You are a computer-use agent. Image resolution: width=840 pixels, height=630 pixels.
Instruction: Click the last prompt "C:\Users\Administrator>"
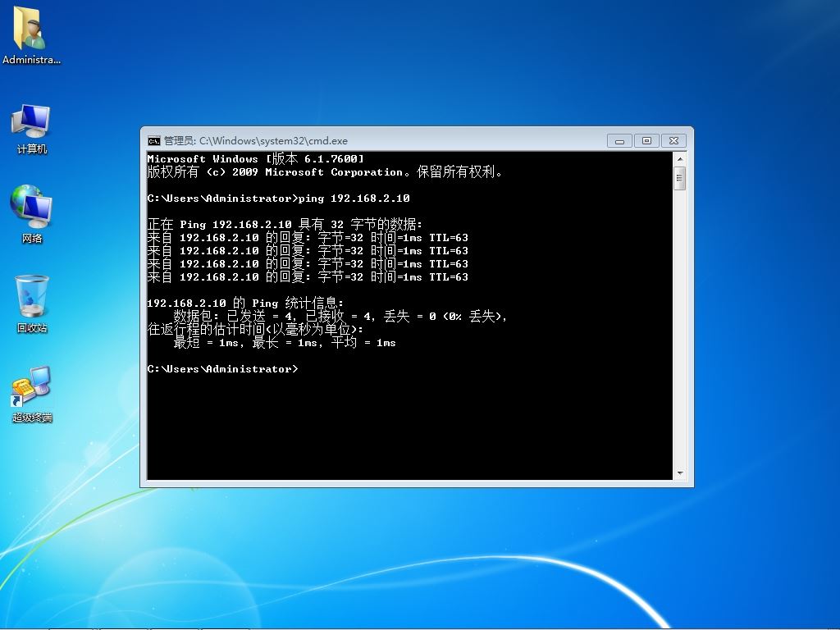(222, 369)
